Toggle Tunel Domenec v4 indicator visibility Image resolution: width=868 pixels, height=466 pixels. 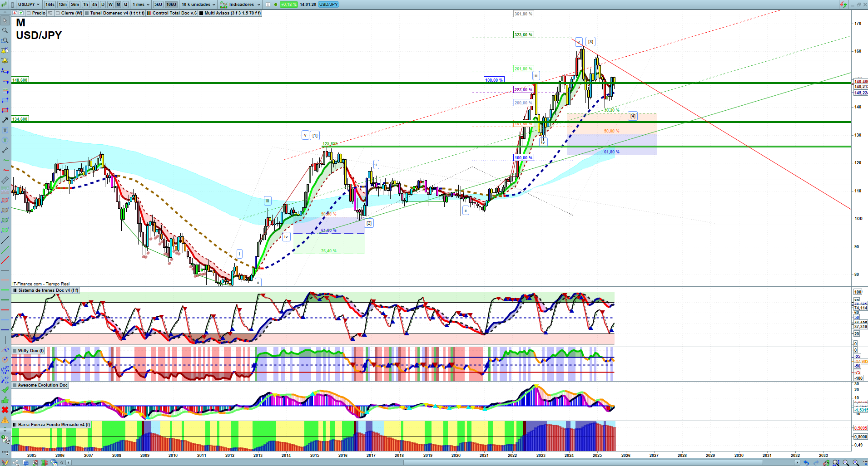point(86,13)
